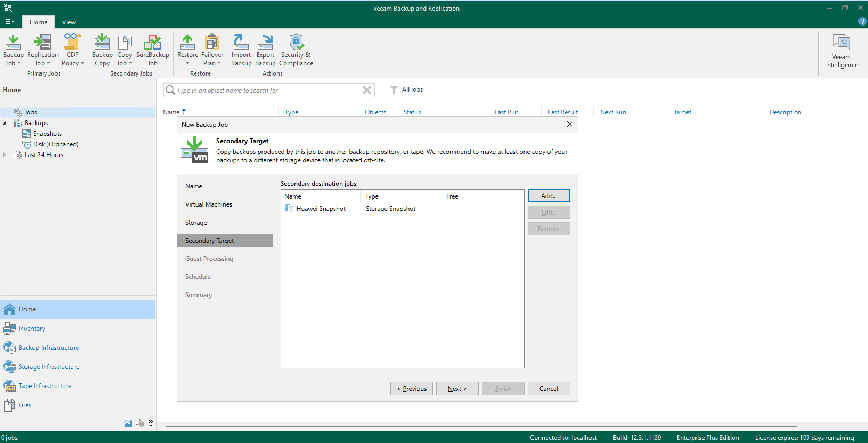
Task: Click the horizontal scrollbar at bottom
Action: coord(481,426)
